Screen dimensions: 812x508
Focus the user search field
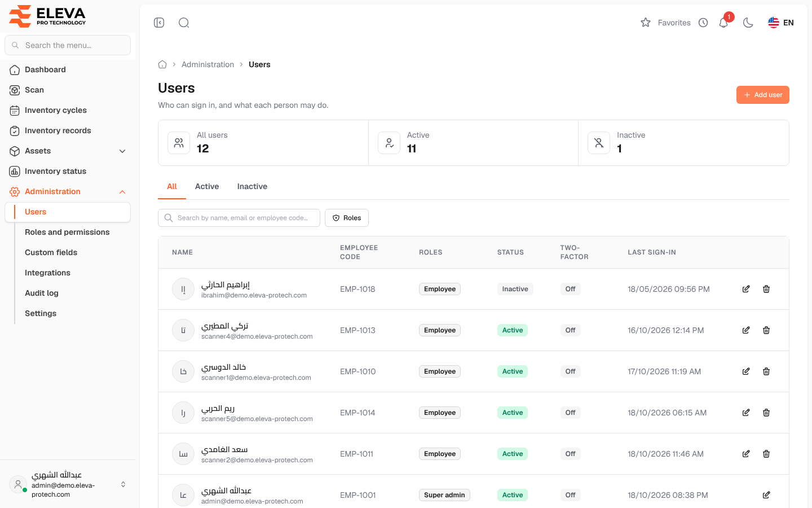pos(239,218)
